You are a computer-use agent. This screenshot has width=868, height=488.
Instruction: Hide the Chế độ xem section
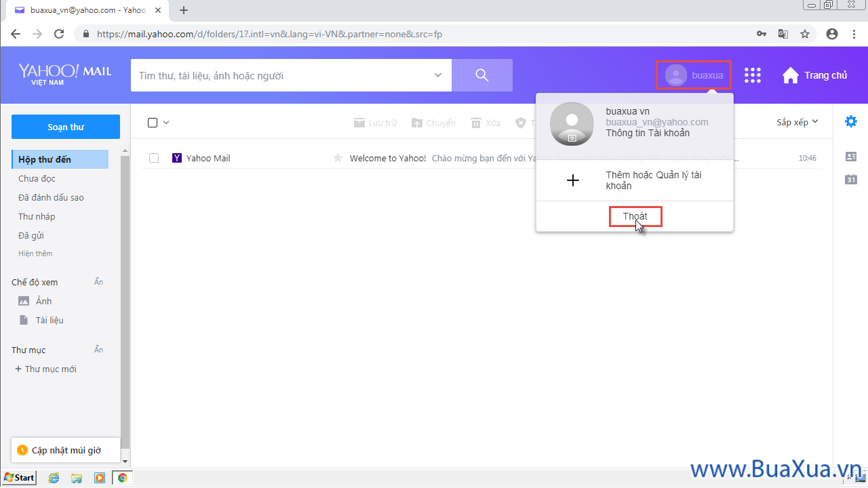pyautogui.click(x=98, y=282)
